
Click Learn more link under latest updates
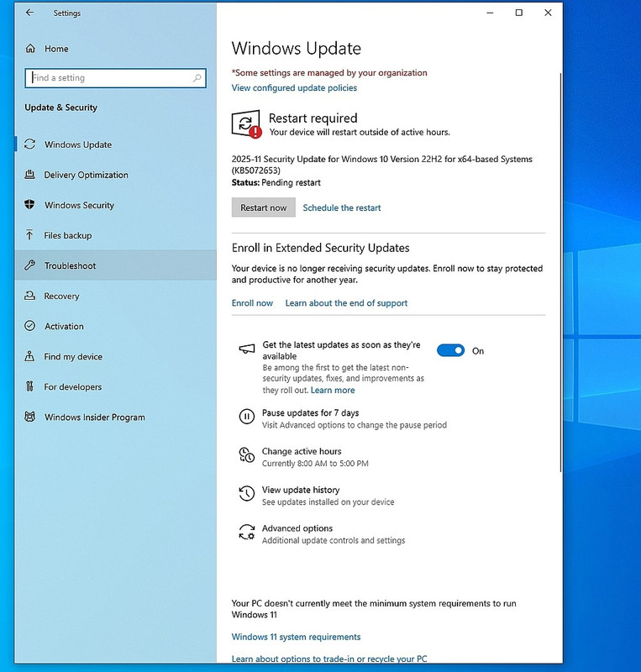pyautogui.click(x=333, y=390)
